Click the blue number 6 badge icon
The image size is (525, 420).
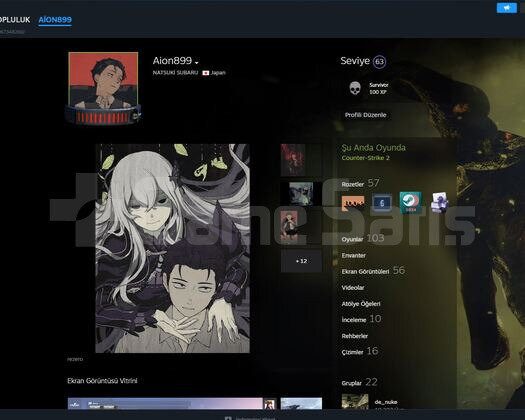pos(382,203)
